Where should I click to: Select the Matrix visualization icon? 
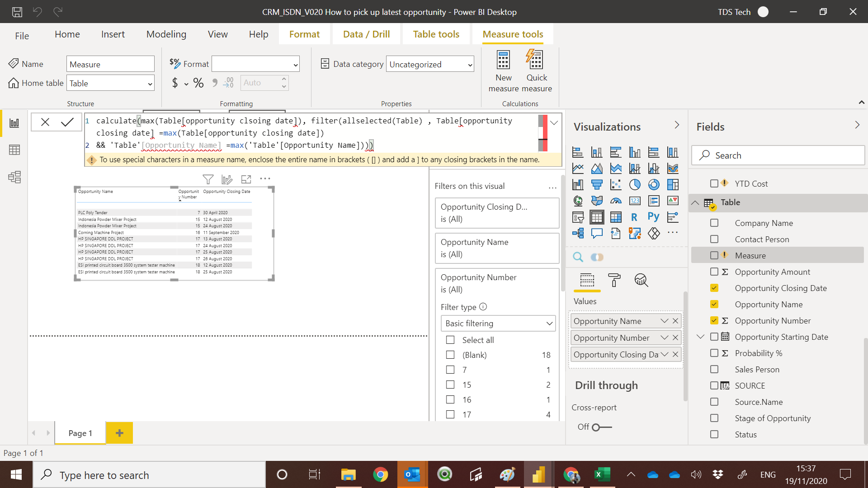pyautogui.click(x=616, y=217)
